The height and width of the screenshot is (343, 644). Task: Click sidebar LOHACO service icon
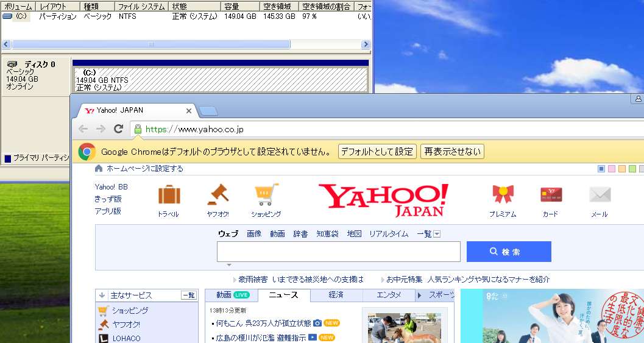(x=103, y=339)
